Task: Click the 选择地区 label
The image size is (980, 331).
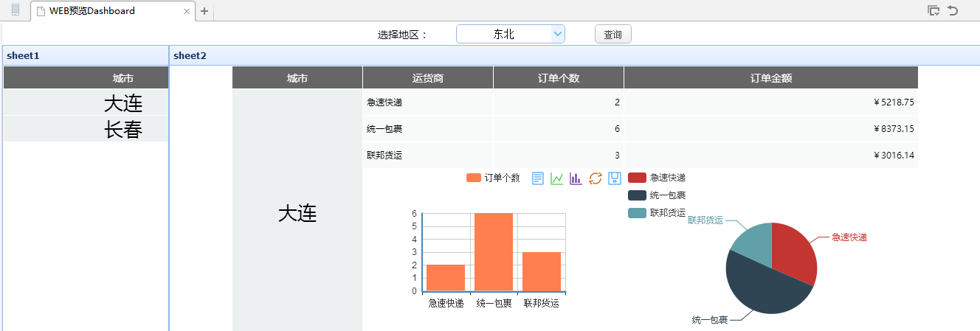Action: tap(403, 35)
